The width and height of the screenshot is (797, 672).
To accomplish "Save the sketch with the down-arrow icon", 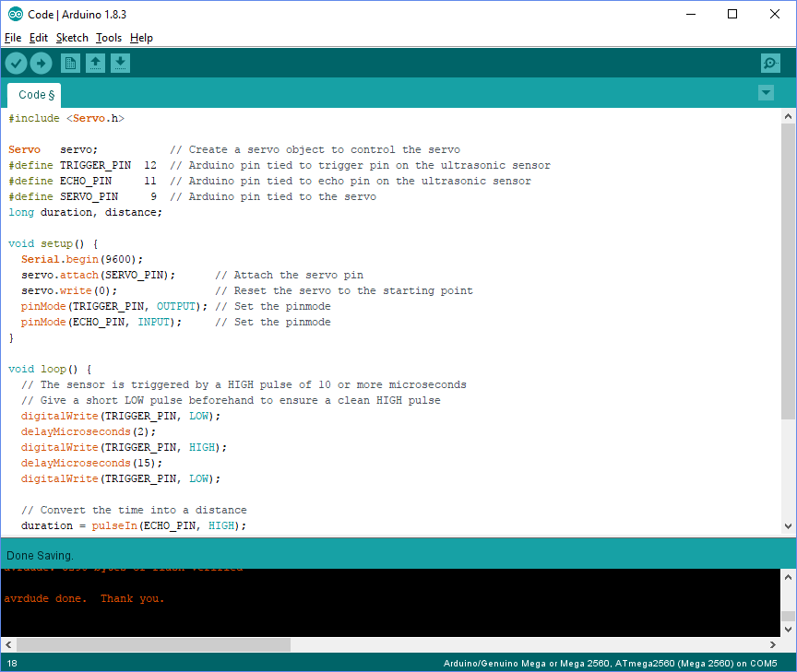I will point(120,63).
